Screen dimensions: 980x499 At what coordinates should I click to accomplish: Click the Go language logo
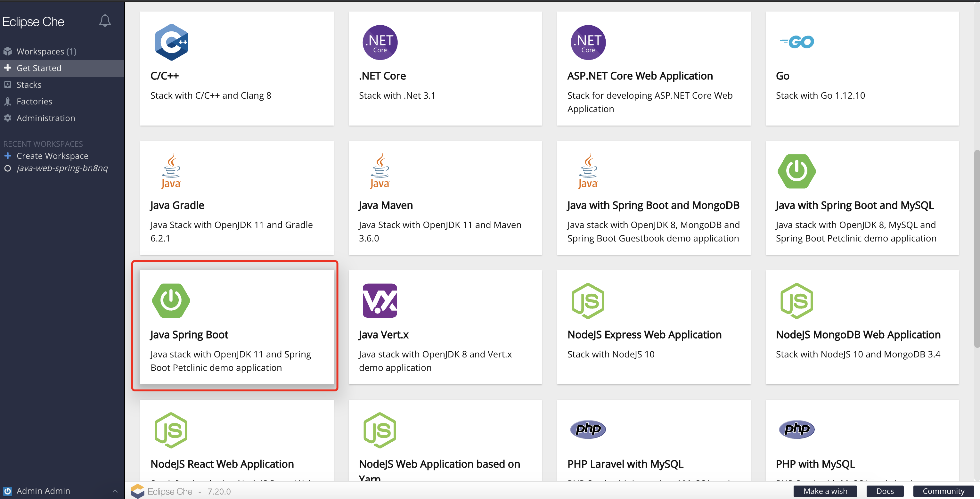(x=796, y=42)
